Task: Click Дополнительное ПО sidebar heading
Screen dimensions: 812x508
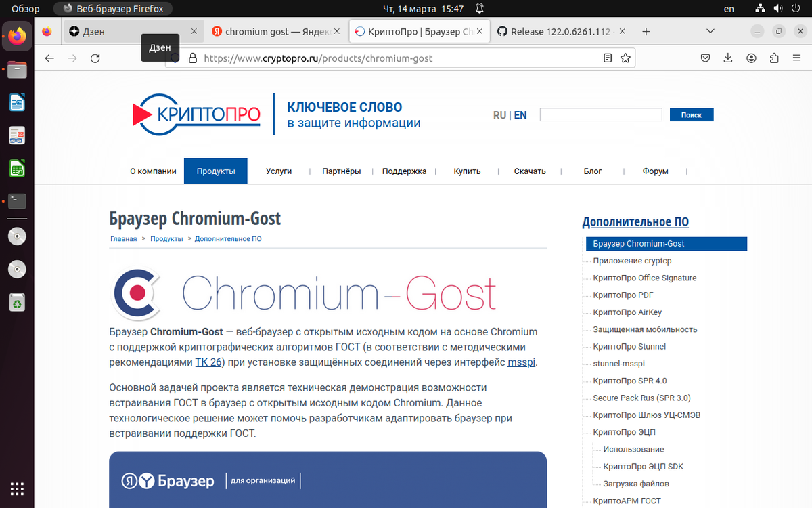Action: [x=635, y=222]
